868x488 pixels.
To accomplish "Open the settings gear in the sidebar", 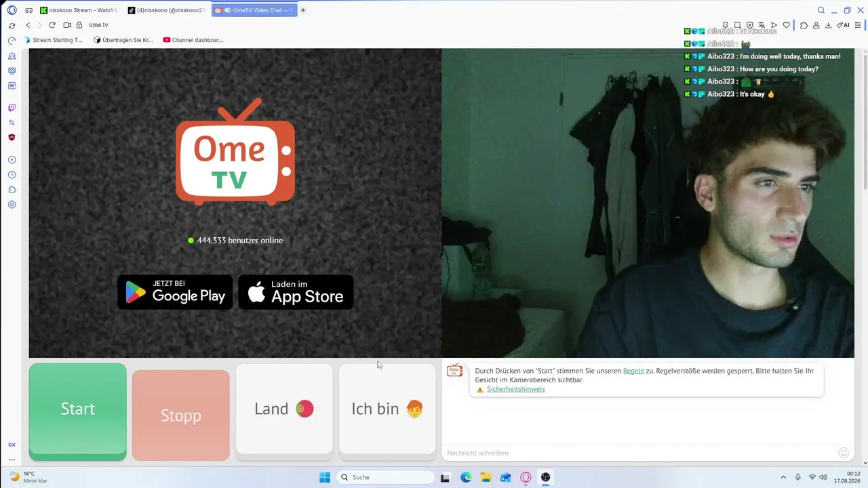I will (12, 205).
